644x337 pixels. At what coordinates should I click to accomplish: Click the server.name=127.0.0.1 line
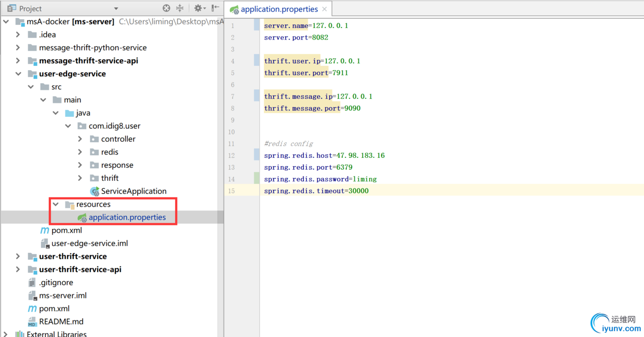306,25
